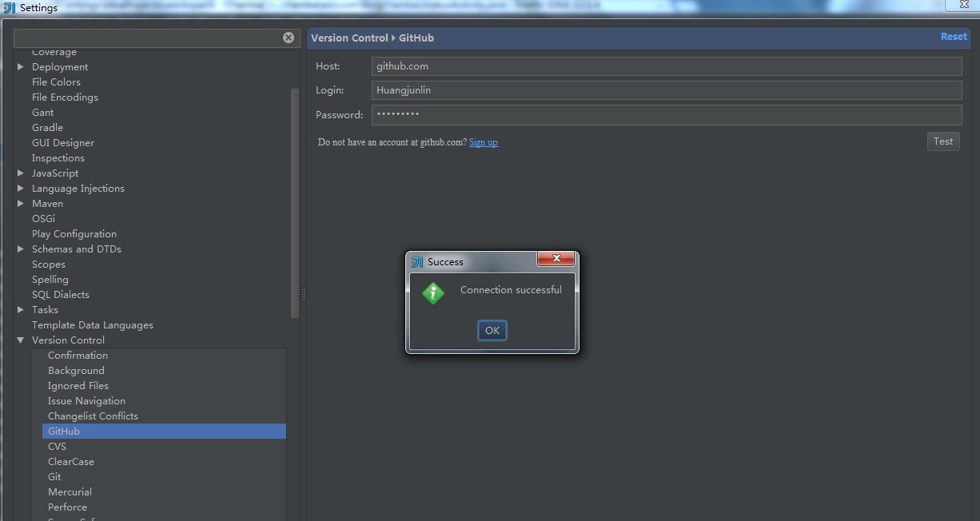980x521 pixels.
Task: Open Spelling settings
Action: pos(50,280)
